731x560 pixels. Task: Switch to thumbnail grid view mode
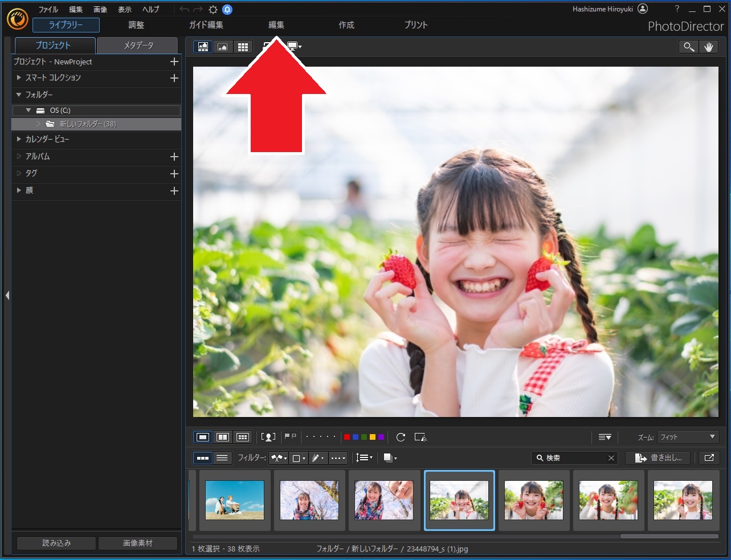(x=243, y=47)
